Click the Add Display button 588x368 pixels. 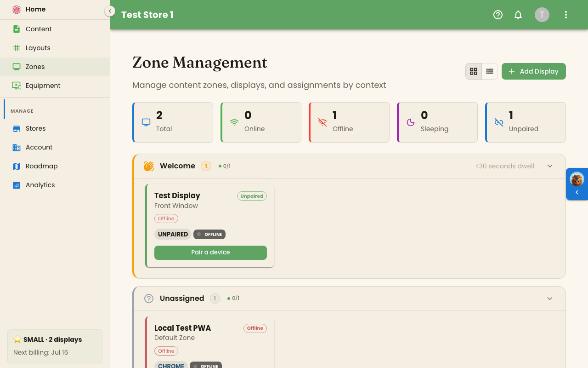click(534, 71)
